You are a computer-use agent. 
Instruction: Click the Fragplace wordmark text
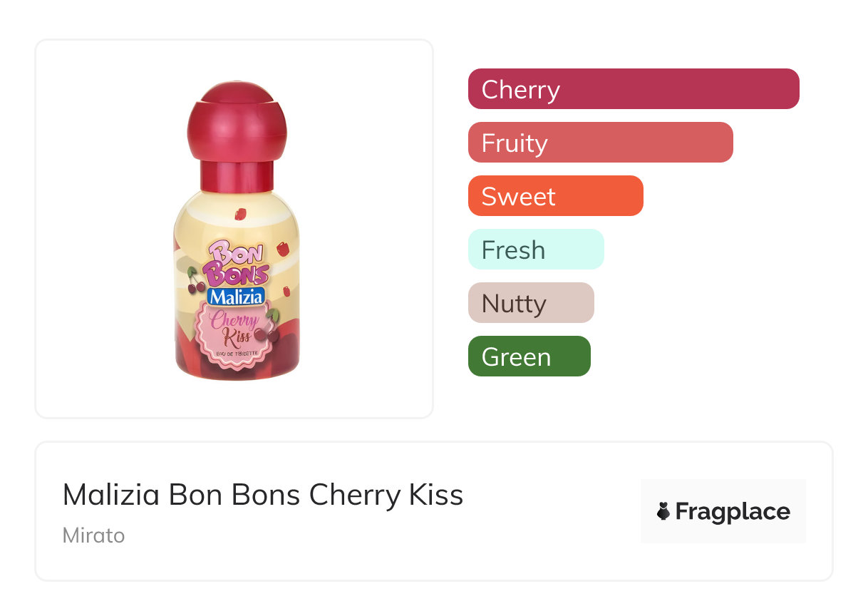[x=733, y=512]
